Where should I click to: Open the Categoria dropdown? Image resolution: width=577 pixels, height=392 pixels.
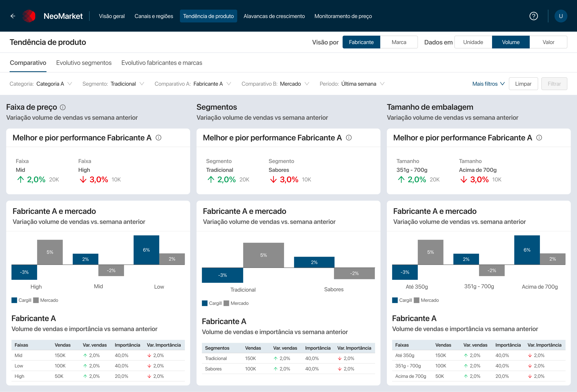[41, 84]
